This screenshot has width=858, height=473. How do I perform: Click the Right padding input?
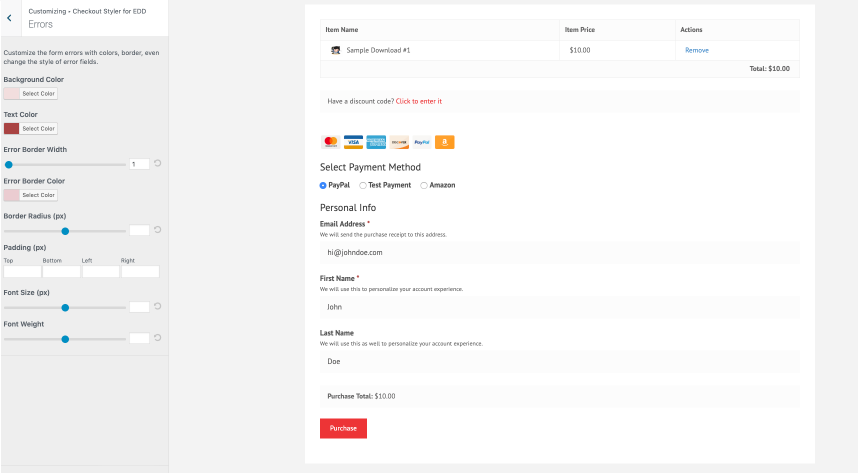click(140, 272)
